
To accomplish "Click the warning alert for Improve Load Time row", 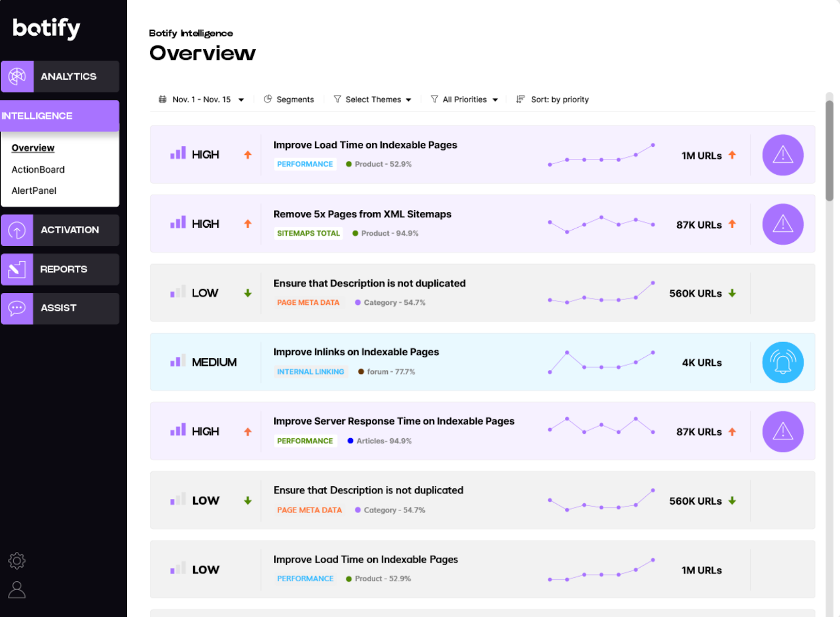I will (x=782, y=155).
